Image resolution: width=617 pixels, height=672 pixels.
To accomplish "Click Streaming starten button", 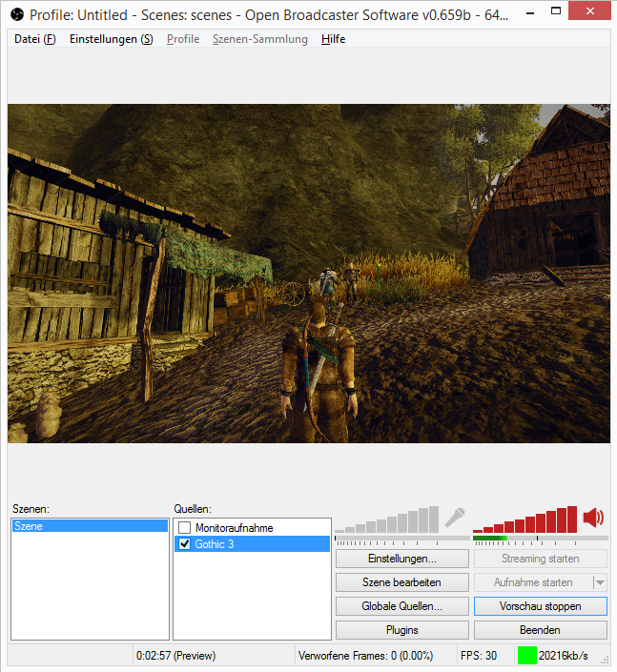I will [x=541, y=559].
